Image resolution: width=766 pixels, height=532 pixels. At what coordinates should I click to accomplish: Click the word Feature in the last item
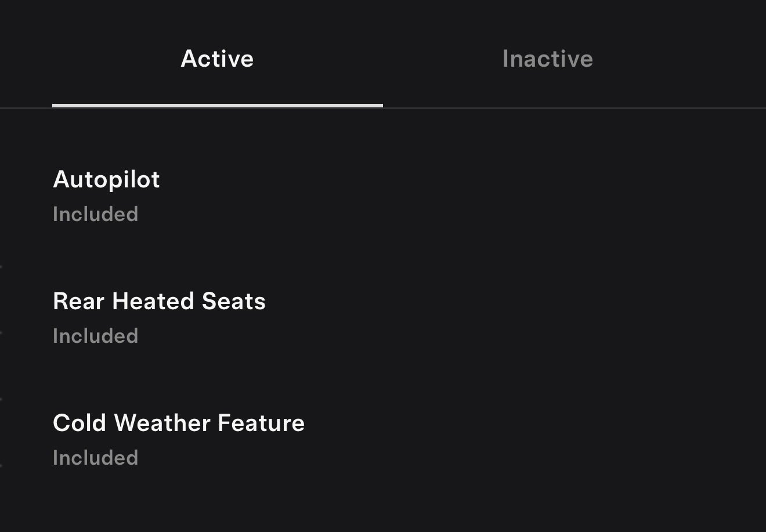tap(261, 424)
